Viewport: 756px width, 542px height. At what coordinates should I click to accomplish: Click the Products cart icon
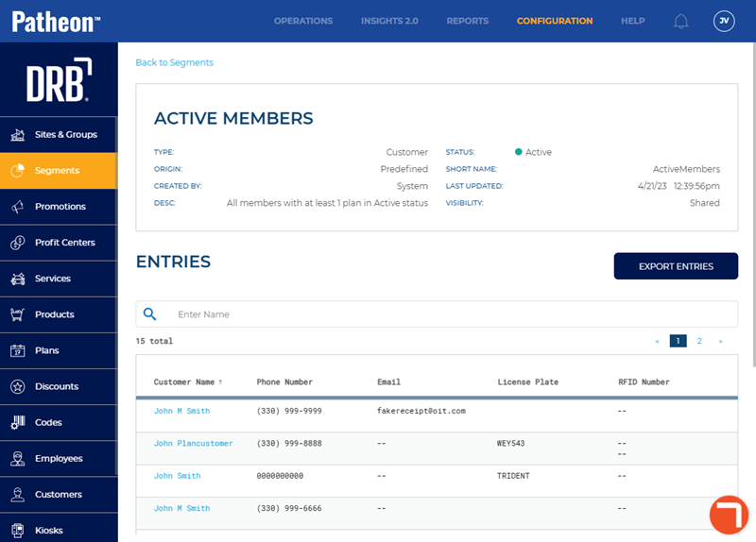click(18, 314)
